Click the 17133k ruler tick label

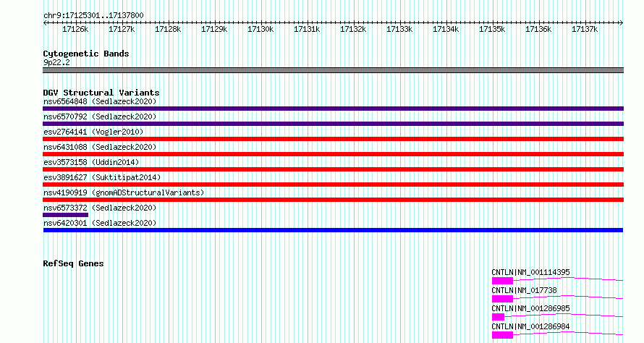(x=399, y=29)
